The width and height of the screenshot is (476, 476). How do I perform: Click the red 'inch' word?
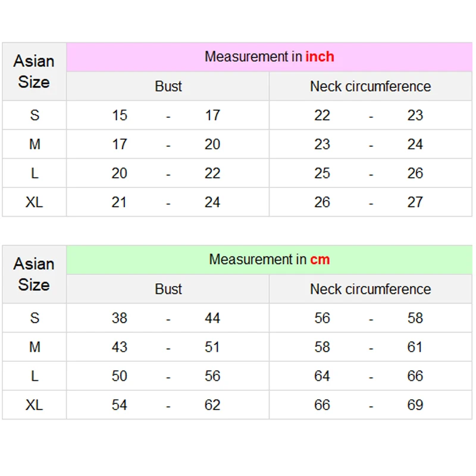tap(320, 57)
